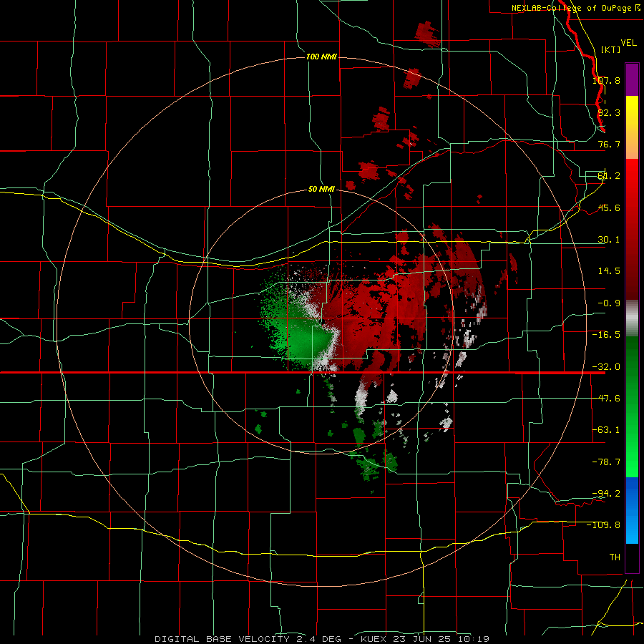Click the VEL legend title
Viewport: 644px width, 644px height.
[628, 43]
